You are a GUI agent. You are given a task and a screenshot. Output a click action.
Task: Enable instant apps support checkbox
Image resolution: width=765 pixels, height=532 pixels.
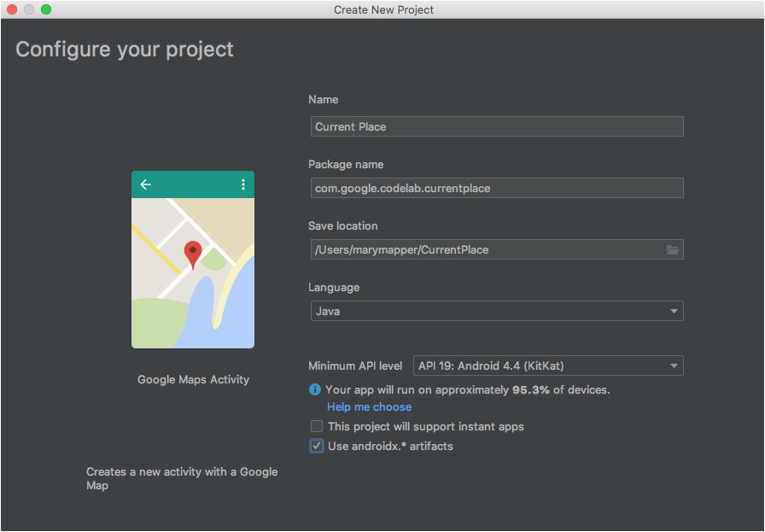click(317, 426)
